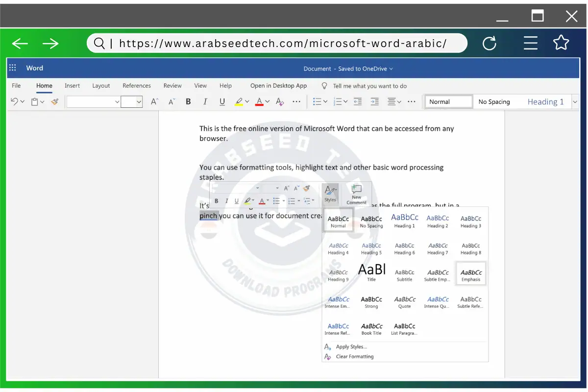Open the font name dropdown in ribbon

point(117,102)
